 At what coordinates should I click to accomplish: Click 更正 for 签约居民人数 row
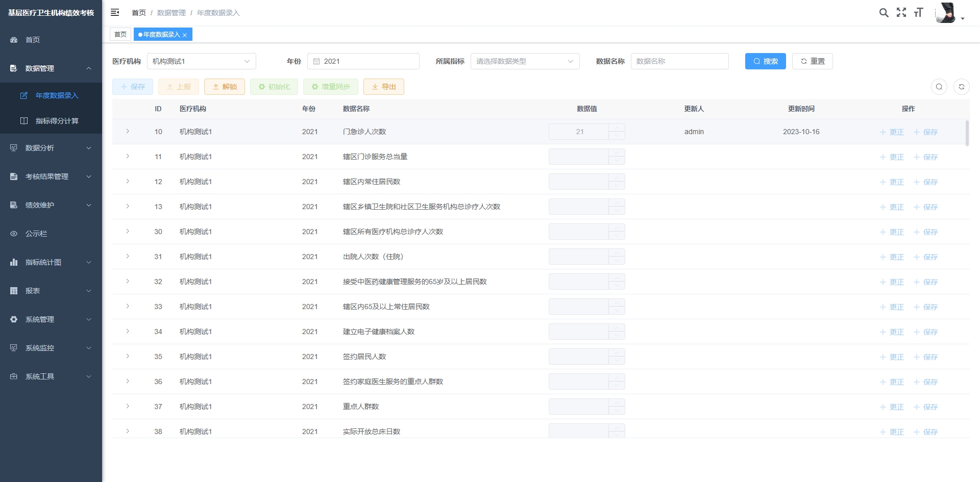[x=892, y=357]
